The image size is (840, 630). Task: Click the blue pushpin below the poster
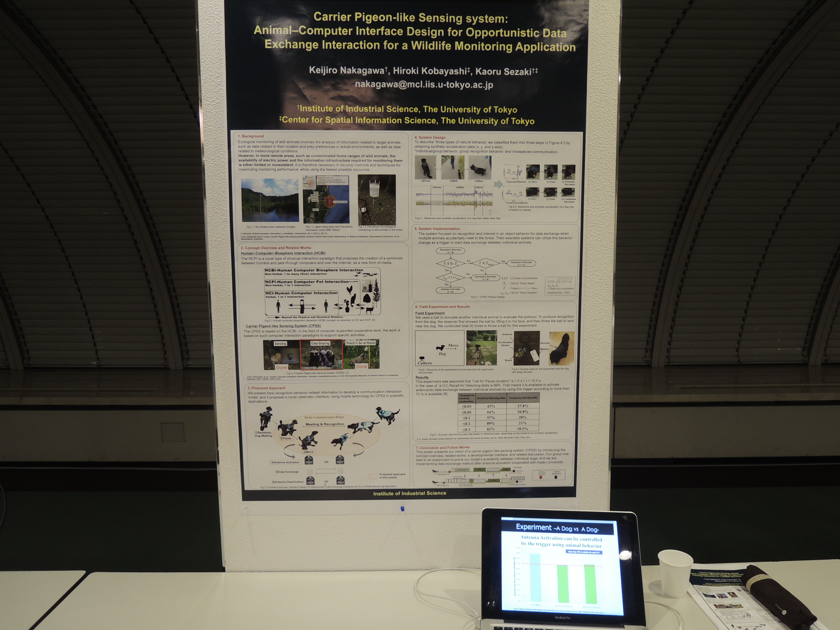[402, 508]
